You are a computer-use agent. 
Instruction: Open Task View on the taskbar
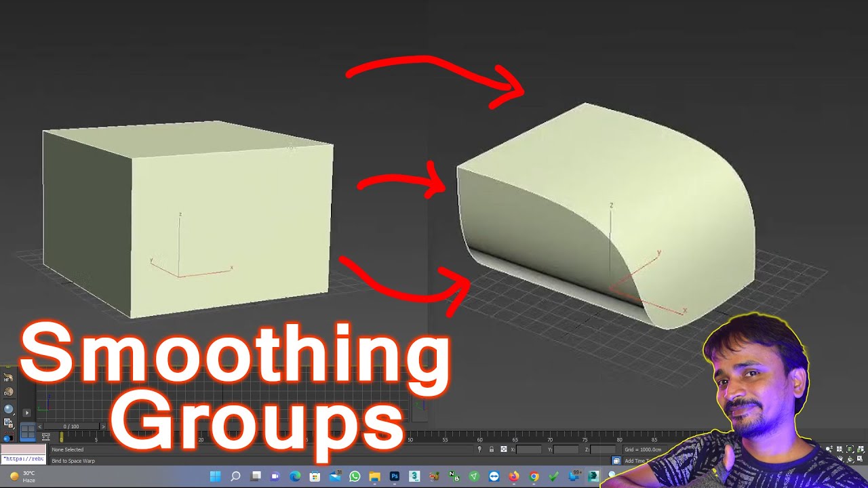click(x=256, y=476)
